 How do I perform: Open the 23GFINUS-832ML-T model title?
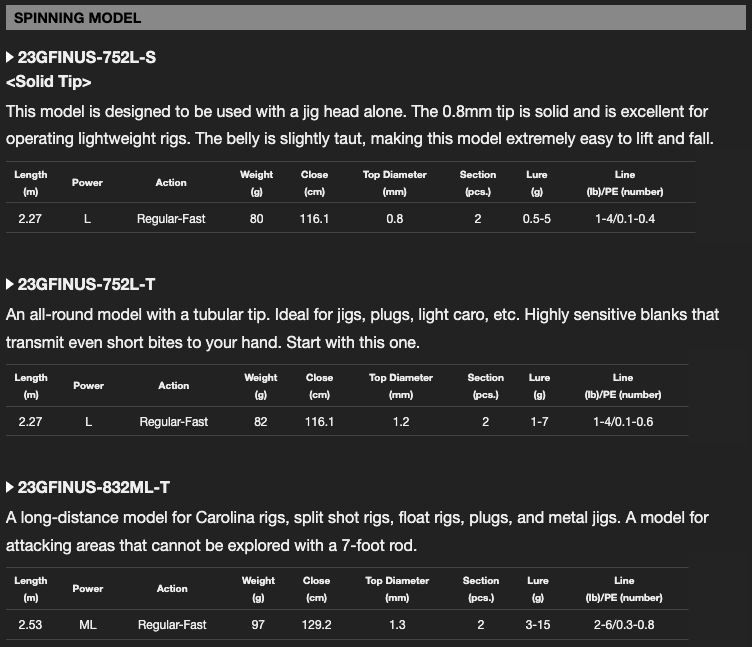[94, 487]
